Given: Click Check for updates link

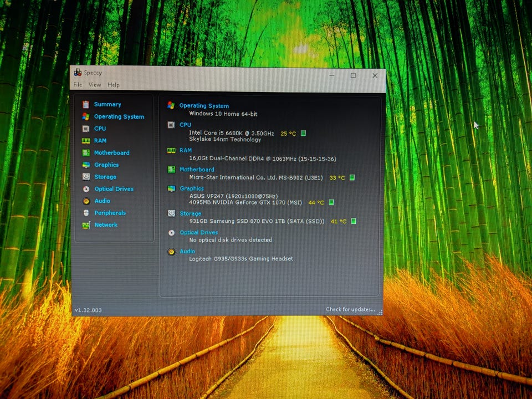Looking at the screenshot, I should [350, 309].
